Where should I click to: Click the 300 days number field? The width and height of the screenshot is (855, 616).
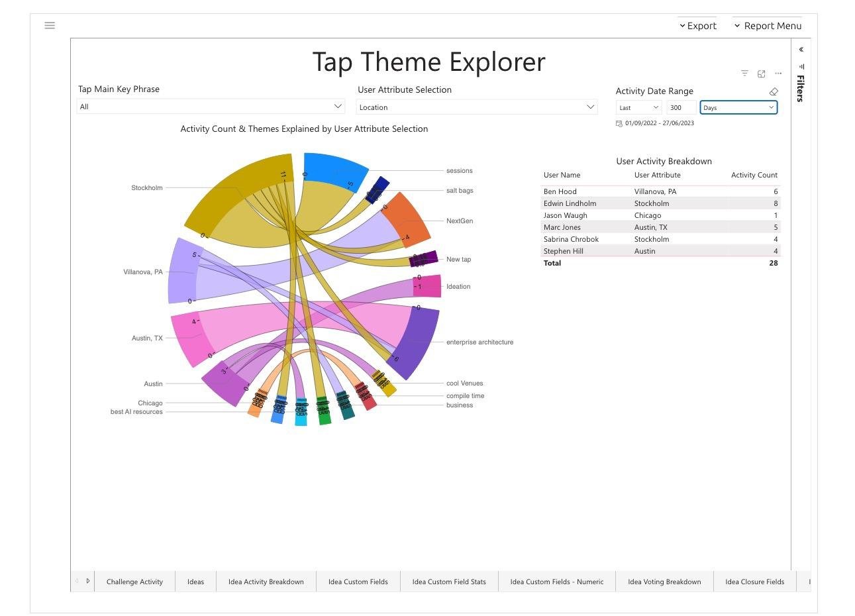coord(681,107)
